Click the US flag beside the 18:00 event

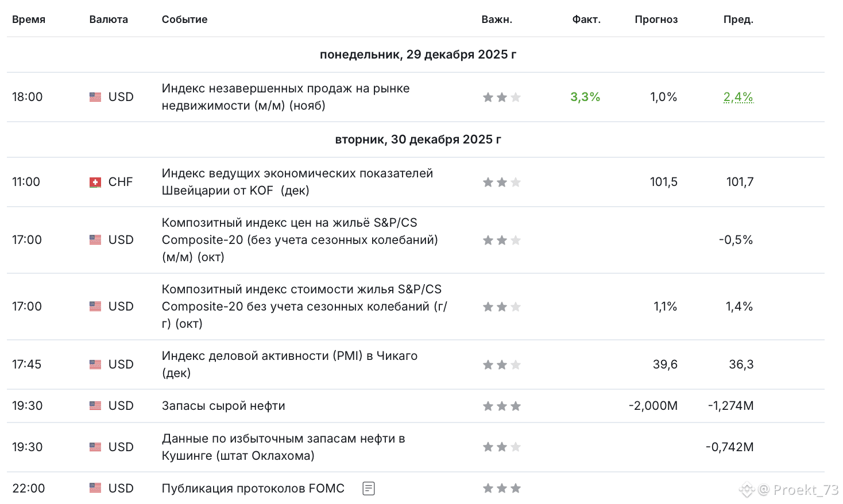(95, 97)
